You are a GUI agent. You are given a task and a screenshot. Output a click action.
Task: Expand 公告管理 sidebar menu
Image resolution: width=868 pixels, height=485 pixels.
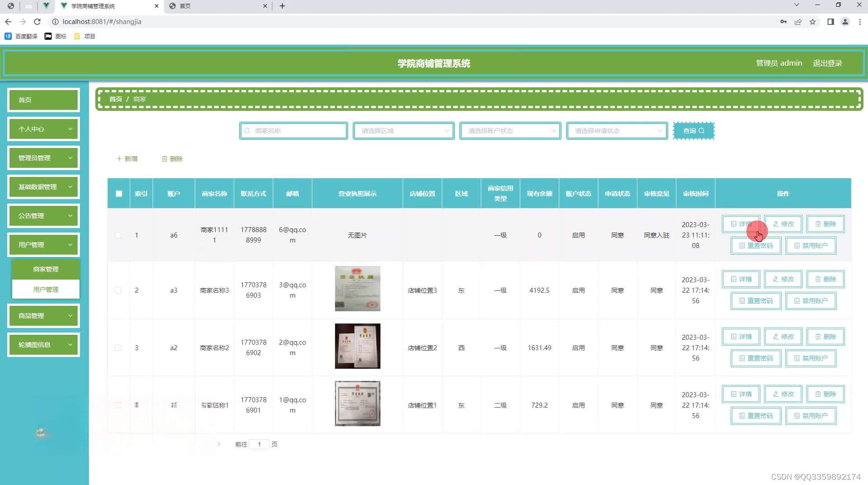point(43,216)
